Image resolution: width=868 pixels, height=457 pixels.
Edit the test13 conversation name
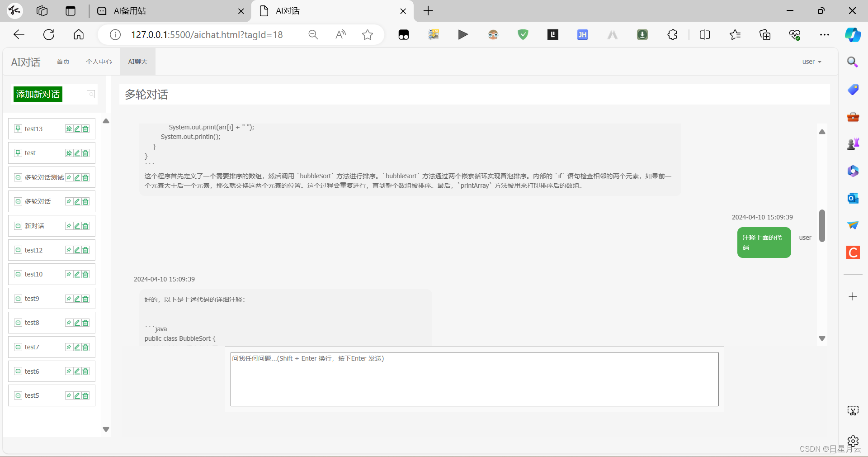point(77,129)
